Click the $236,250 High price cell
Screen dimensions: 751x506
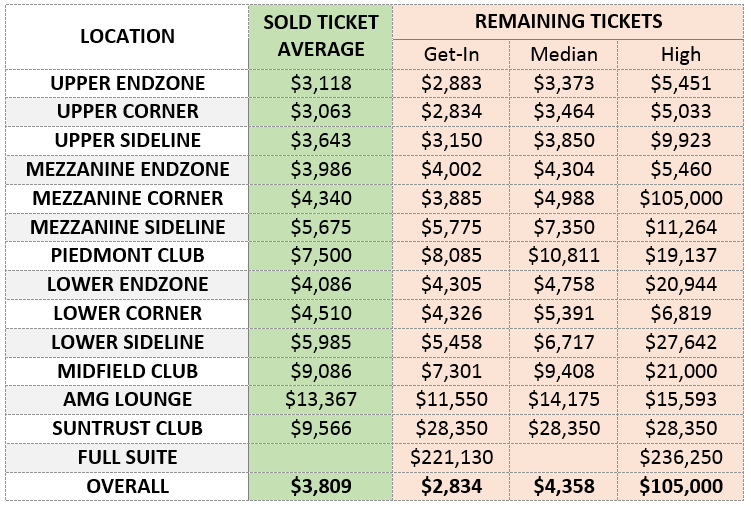click(681, 458)
